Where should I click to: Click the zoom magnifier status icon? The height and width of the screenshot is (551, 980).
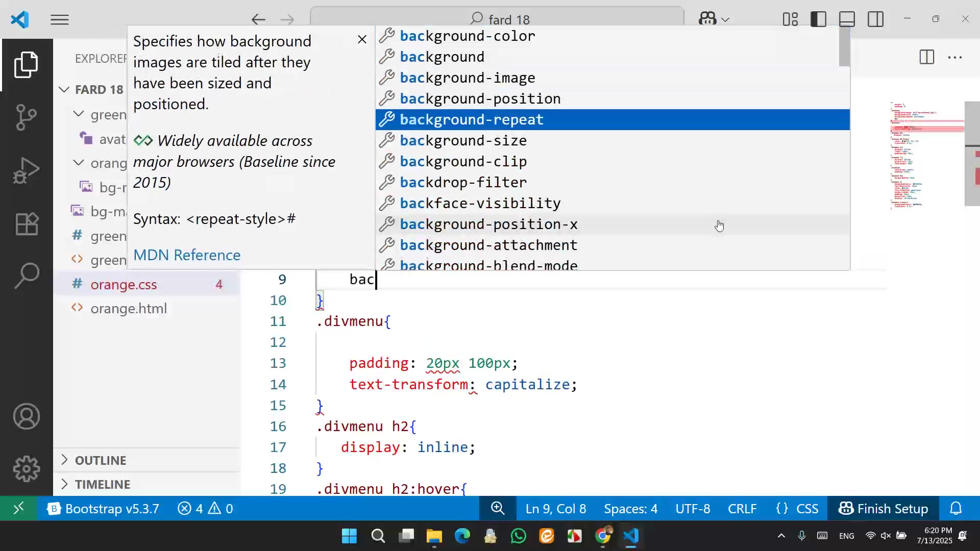pos(498,509)
